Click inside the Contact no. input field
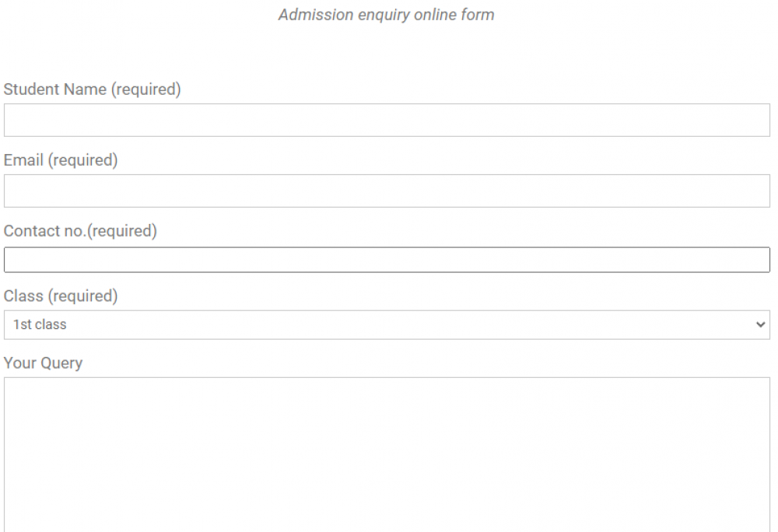The width and height of the screenshot is (778, 532). 387,259
